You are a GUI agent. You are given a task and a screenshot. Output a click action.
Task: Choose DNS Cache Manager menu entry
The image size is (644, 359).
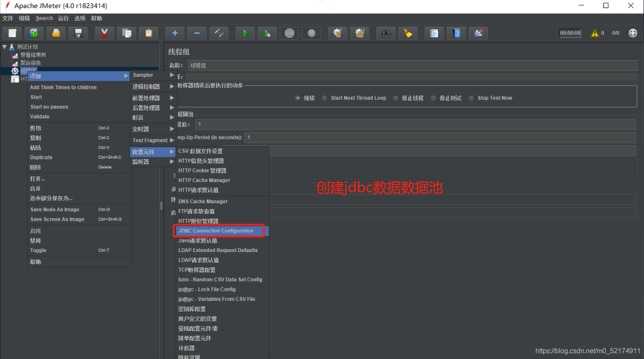pyautogui.click(x=222, y=202)
